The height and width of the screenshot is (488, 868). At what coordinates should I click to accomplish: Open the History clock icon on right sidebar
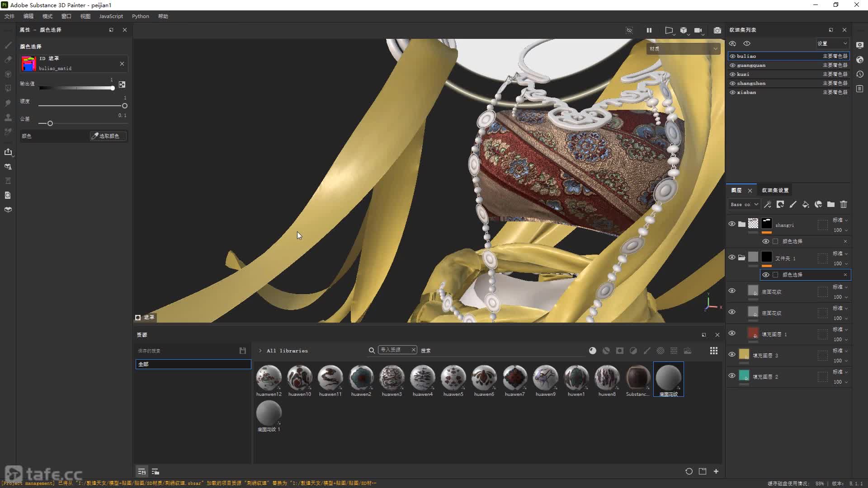tap(860, 74)
